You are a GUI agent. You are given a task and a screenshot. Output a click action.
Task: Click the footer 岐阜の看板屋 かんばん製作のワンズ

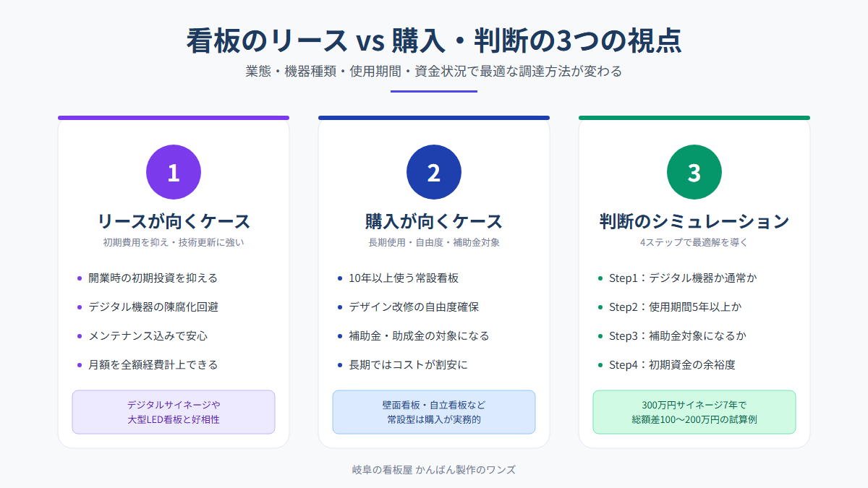[x=434, y=469]
